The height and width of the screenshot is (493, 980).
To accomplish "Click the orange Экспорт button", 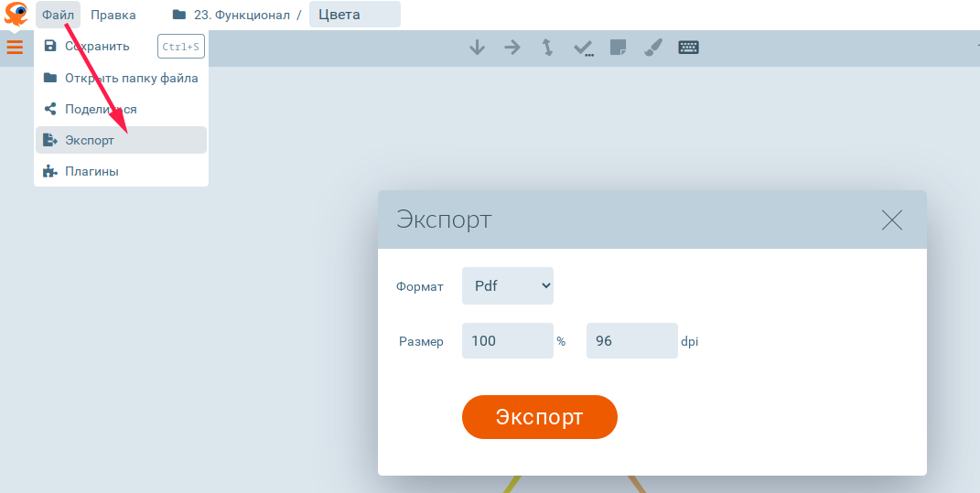I will click(539, 417).
